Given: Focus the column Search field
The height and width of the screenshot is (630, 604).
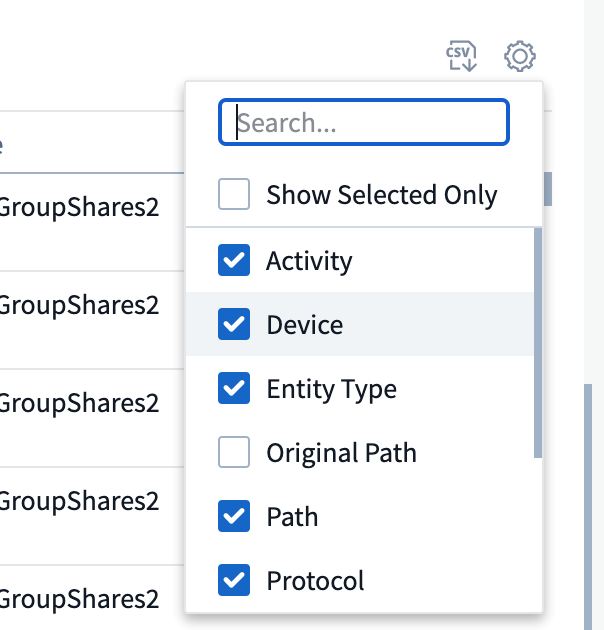Looking at the screenshot, I should tap(364, 123).
